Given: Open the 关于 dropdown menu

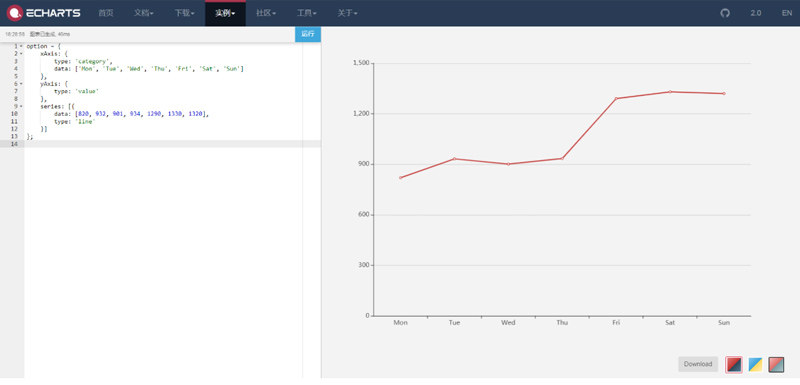Looking at the screenshot, I should (347, 13).
